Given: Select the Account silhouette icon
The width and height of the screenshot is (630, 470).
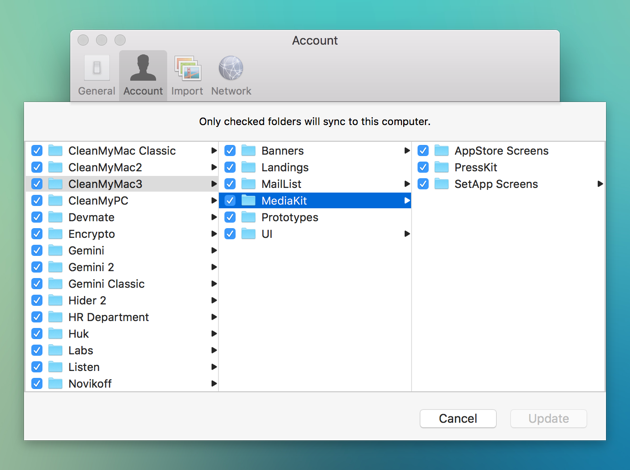Looking at the screenshot, I should pos(143,68).
